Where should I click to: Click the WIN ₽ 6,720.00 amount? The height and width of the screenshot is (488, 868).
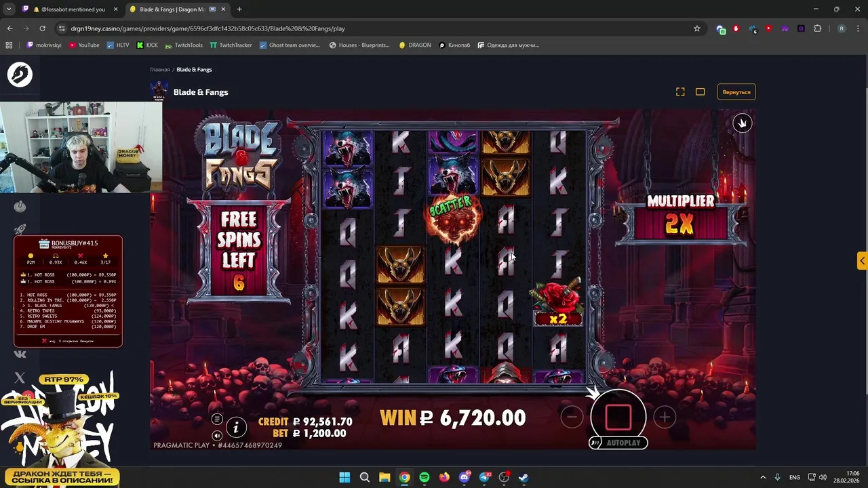(453, 418)
